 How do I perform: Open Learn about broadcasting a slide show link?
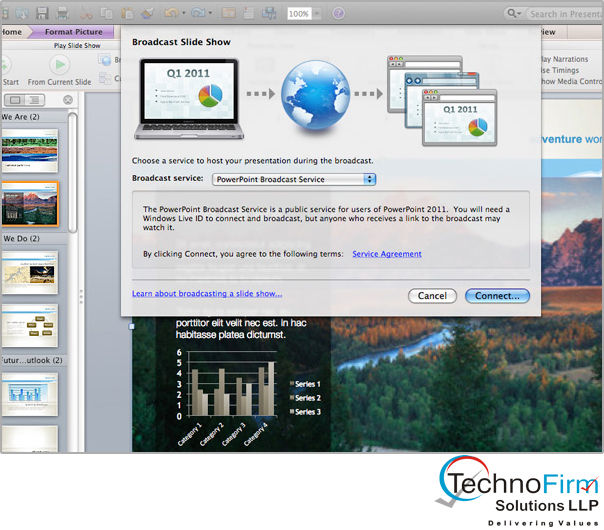click(x=207, y=294)
